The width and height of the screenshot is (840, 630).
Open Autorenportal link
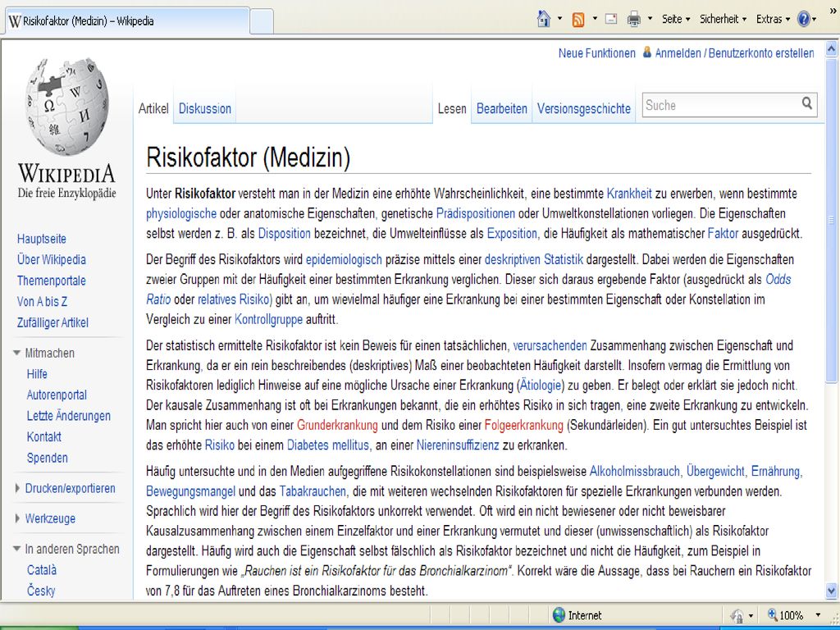57,395
